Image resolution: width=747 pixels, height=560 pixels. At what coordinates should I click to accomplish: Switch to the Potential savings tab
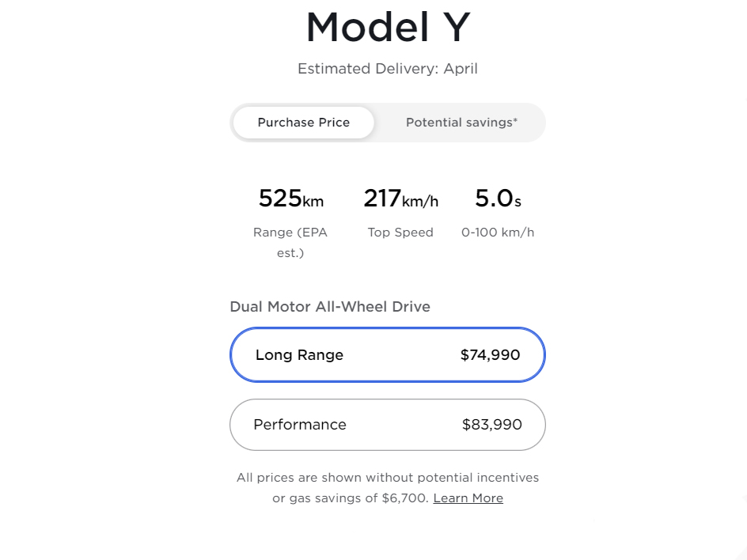(461, 123)
